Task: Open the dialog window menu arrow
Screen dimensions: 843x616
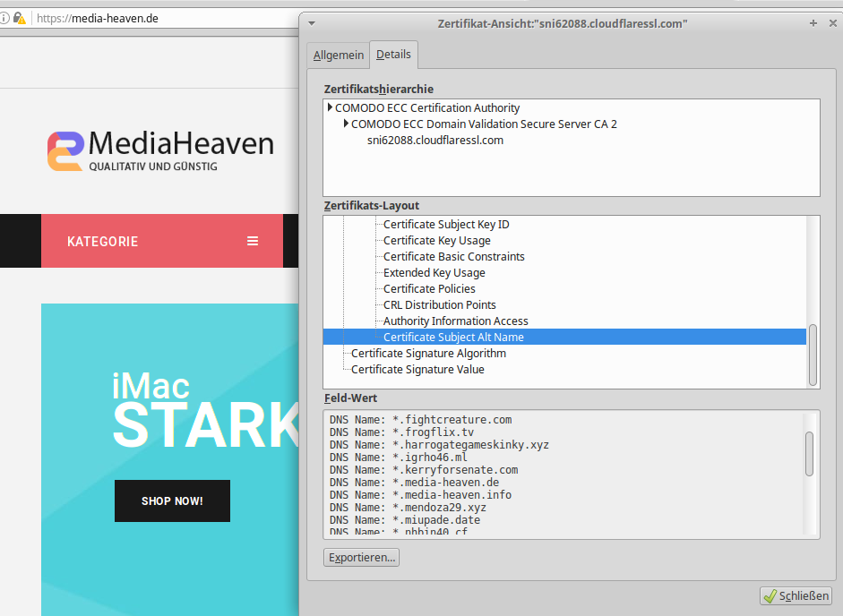Action: pyautogui.click(x=311, y=23)
